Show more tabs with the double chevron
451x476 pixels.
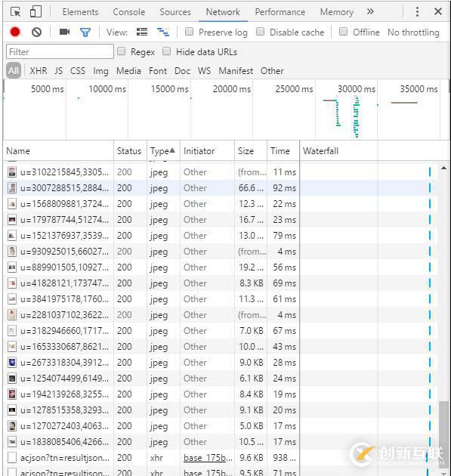click(370, 11)
